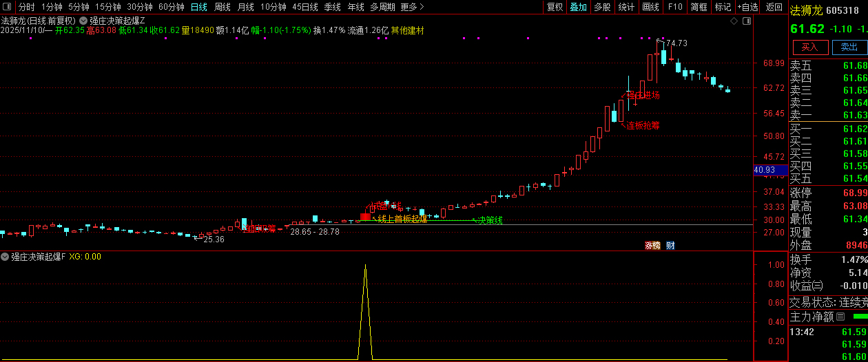Click the 买五 order book row
Viewport: 868px width, 362px height.
click(x=828, y=178)
